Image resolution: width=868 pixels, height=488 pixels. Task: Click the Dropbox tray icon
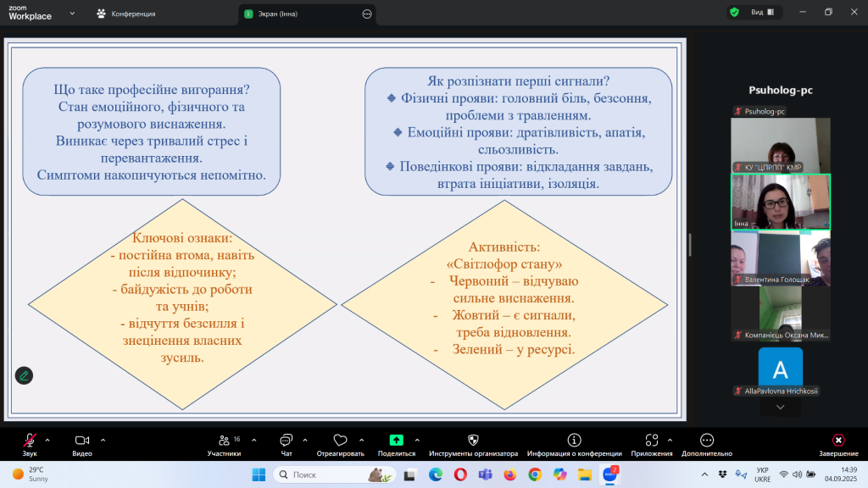(x=722, y=474)
